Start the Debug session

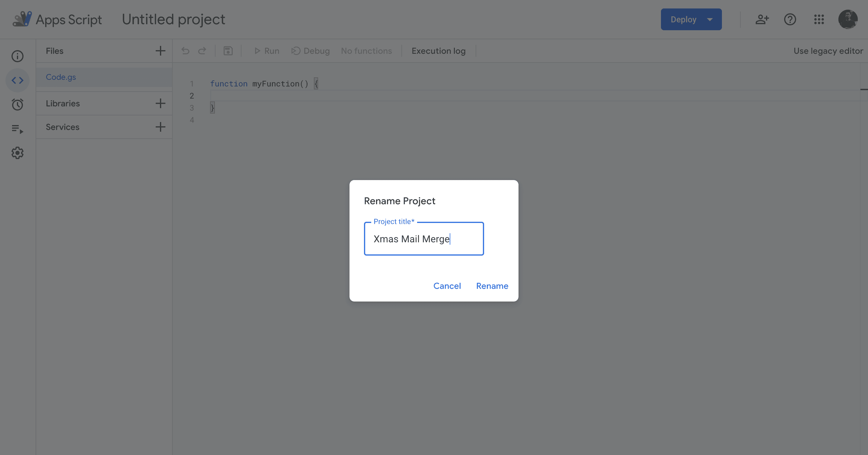pyautogui.click(x=310, y=50)
